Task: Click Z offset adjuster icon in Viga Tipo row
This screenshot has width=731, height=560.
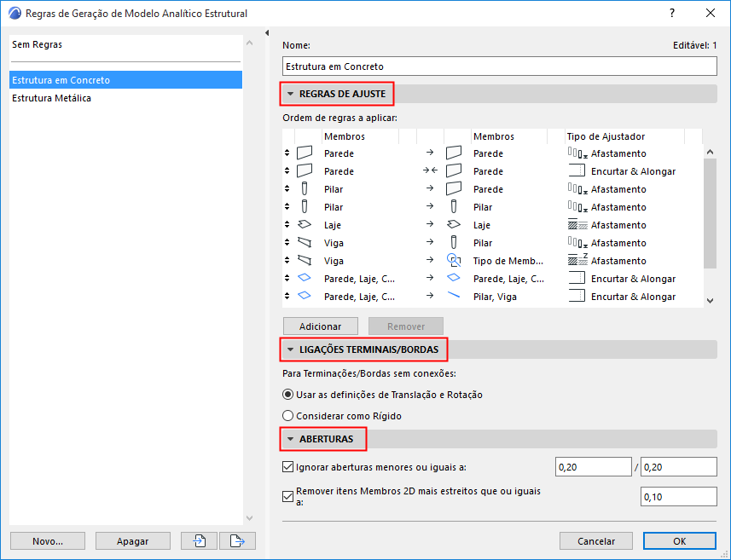Action: point(577,260)
